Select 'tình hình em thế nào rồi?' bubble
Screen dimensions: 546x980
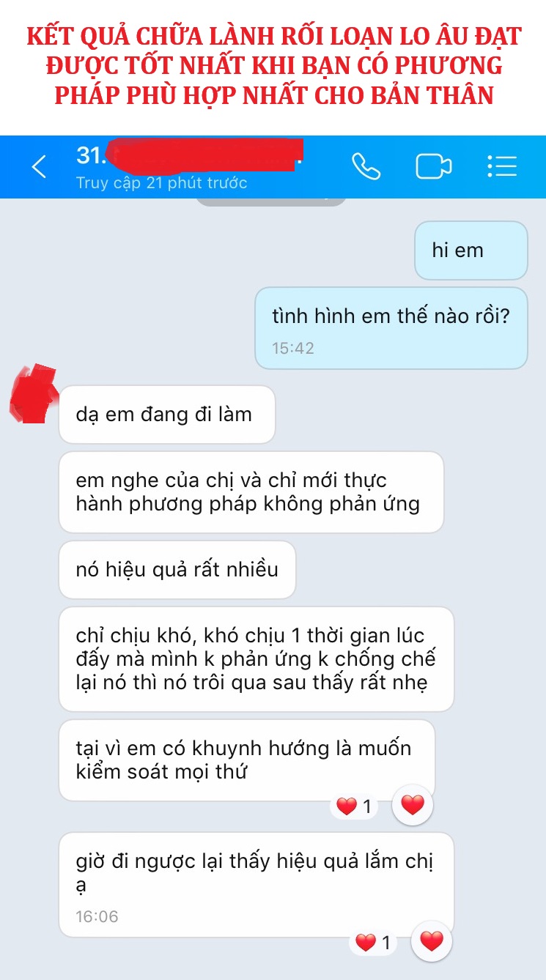tap(391, 327)
